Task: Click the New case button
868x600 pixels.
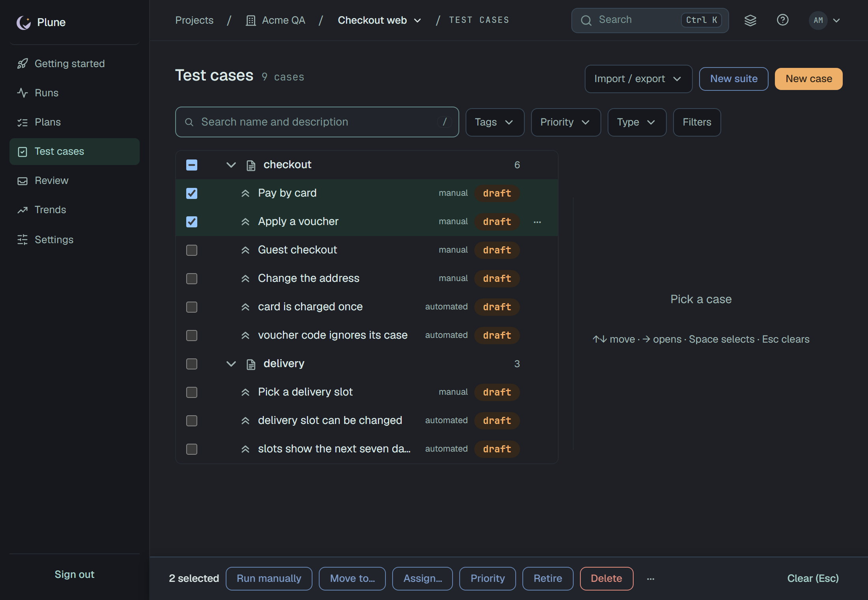Action: point(808,79)
